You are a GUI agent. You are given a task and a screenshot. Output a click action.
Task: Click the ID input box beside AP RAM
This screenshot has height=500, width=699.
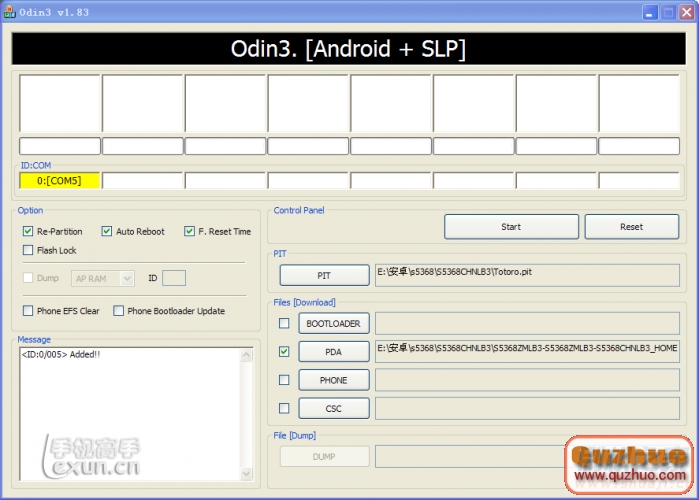point(174,278)
